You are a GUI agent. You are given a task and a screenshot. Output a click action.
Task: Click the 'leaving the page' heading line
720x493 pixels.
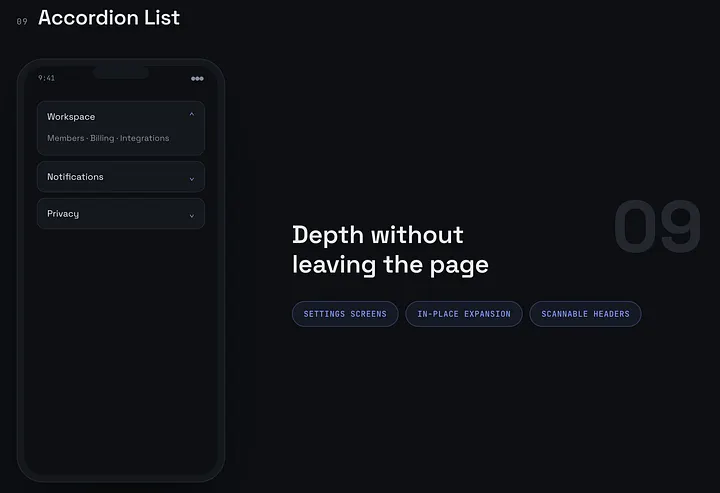390,265
